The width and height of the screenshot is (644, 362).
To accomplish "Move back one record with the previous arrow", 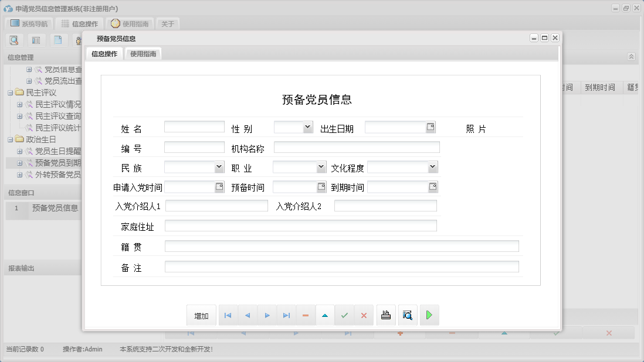I will [247, 315].
